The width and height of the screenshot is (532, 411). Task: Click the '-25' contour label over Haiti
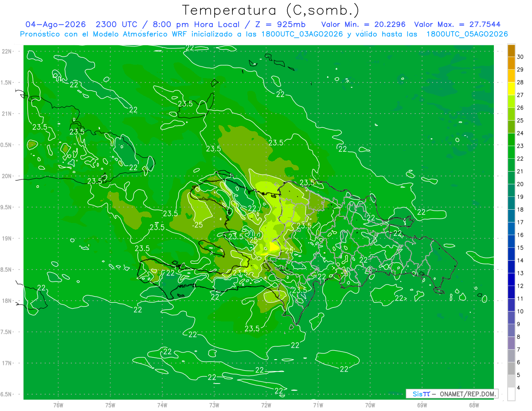197,225
